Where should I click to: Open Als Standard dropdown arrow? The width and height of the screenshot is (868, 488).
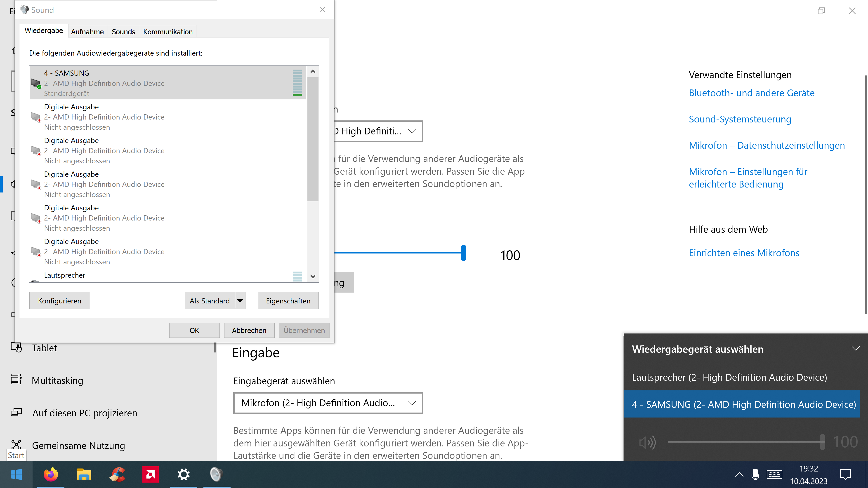pos(240,300)
